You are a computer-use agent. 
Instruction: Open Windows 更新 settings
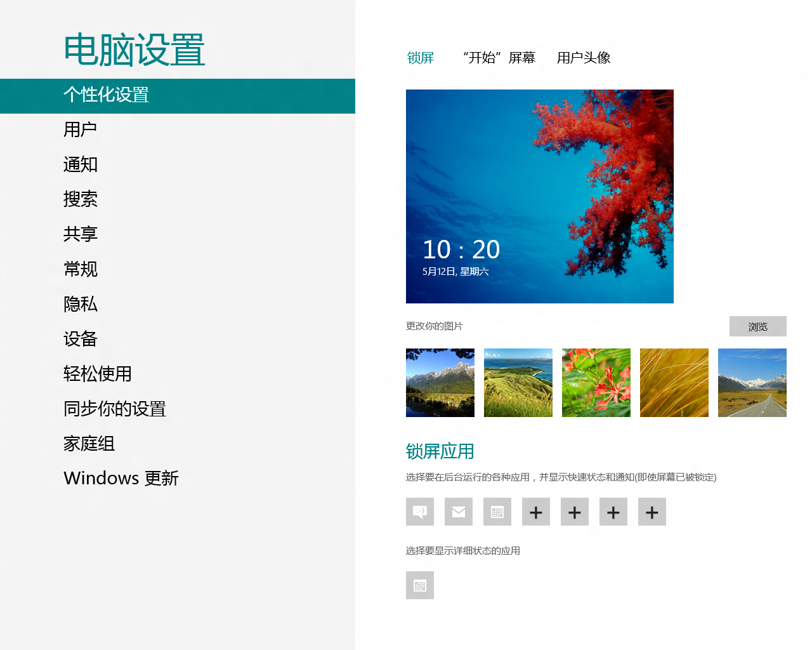click(x=178, y=478)
